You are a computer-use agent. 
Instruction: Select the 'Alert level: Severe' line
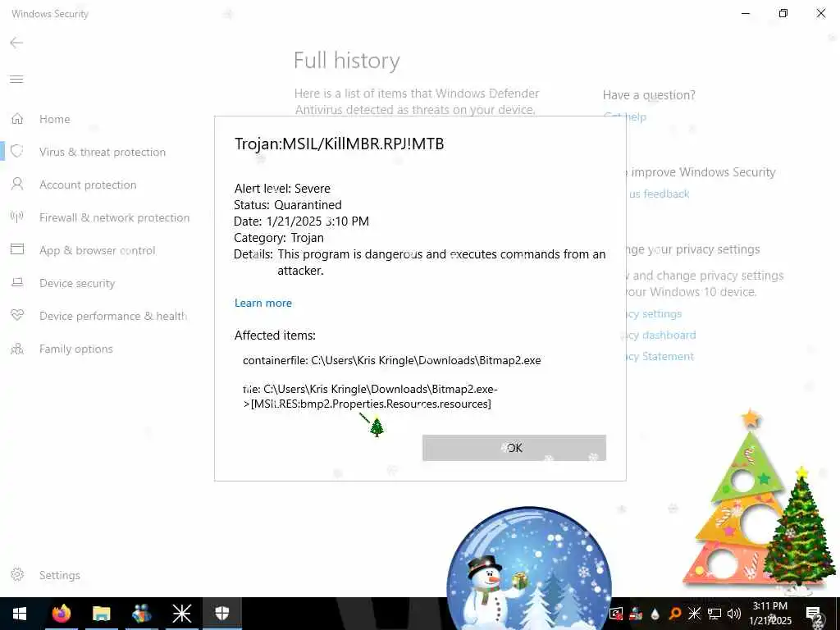282,189
